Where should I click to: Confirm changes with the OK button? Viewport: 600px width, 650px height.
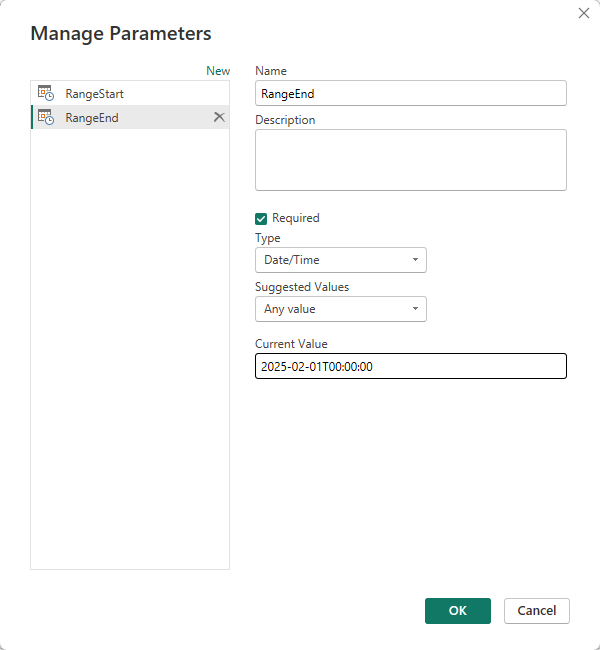tap(457, 611)
